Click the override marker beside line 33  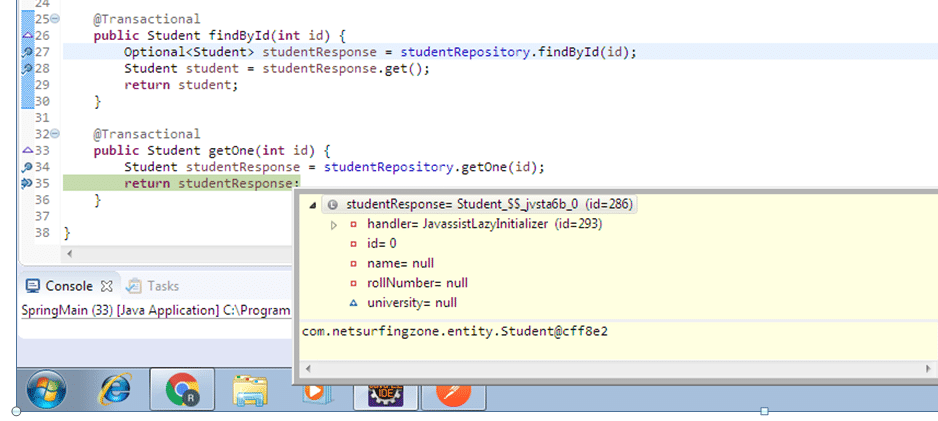tap(26, 151)
